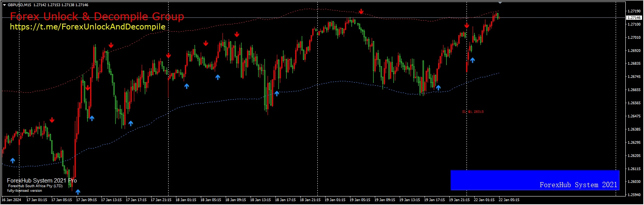Viewport: 644px width, 205px height.
Task: Select the red SL stop-loss label
Action: (x=473, y=112)
